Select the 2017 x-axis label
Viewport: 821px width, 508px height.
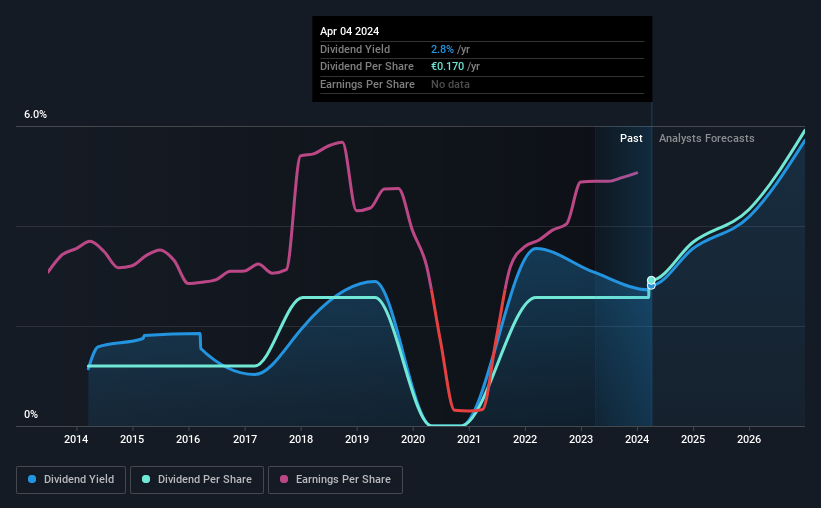(x=245, y=439)
